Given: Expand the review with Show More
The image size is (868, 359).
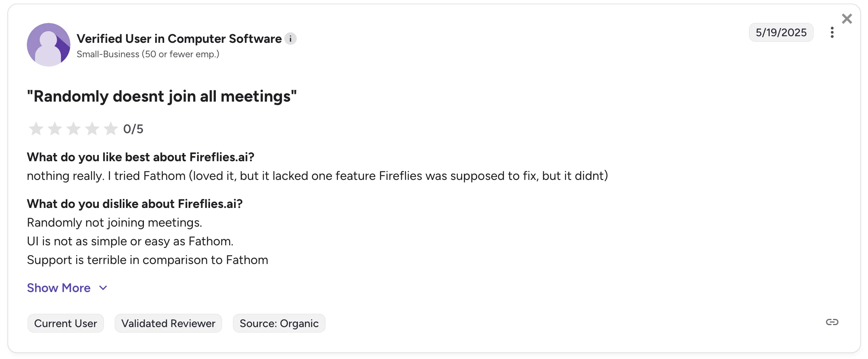Looking at the screenshot, I should 58,288.
